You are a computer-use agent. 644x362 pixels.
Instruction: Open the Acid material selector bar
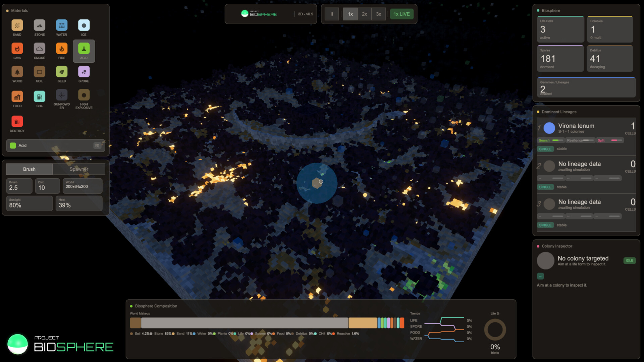tap(55, 145)
